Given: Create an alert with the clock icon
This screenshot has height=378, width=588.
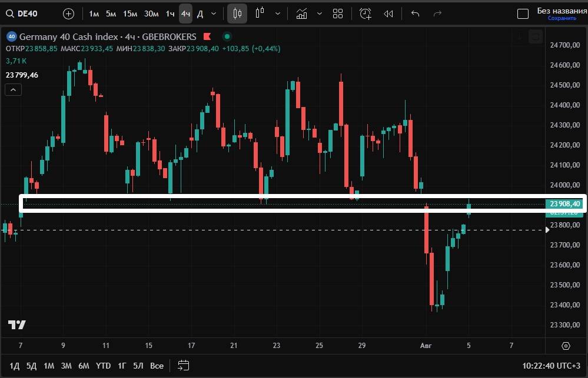Looking at the screenshot, I should 366,14.
